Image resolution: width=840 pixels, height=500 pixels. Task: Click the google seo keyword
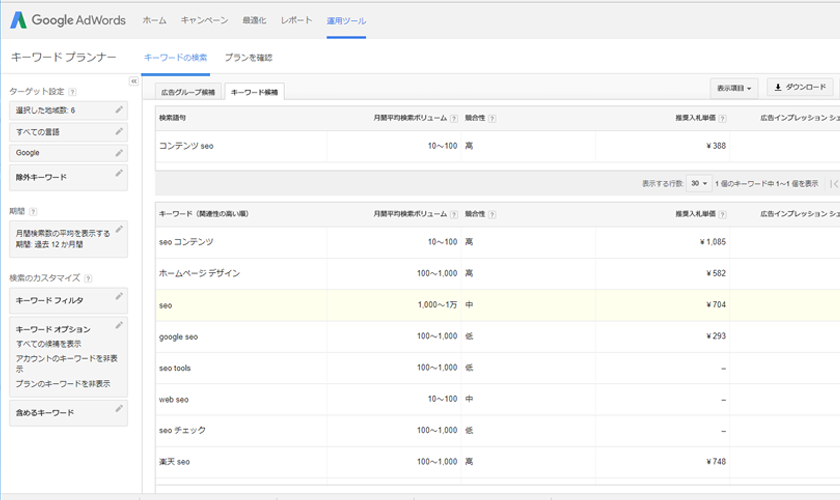[178, 337]
